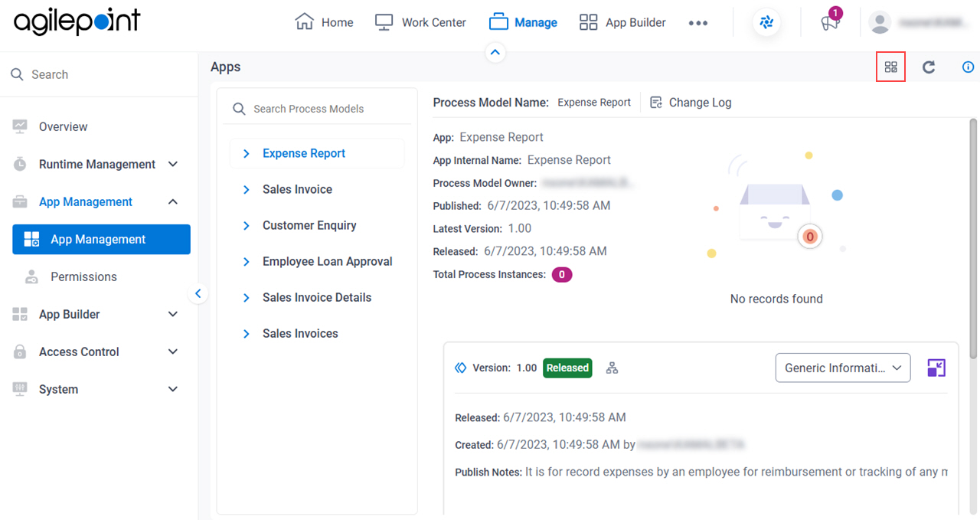Click the App Builder sidebar grid icon
The image size is (980, 520).
point(20,314)
